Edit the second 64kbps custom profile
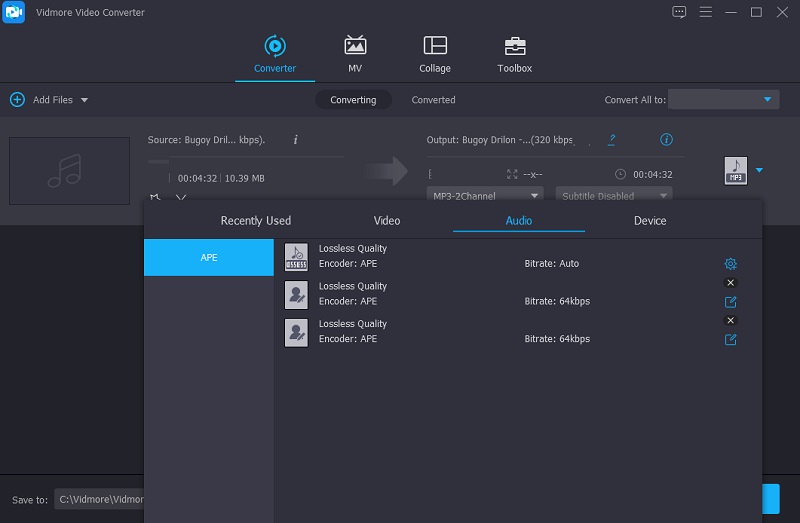The width and height of the screenshot is (800, 523). pos(730,340)
